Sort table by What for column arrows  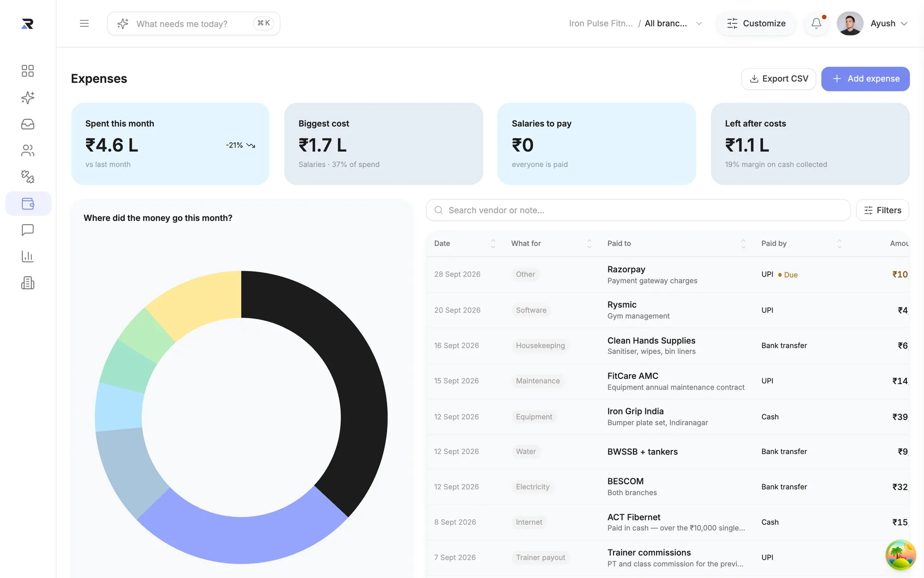pyautogui.click(x=589, y=244)
